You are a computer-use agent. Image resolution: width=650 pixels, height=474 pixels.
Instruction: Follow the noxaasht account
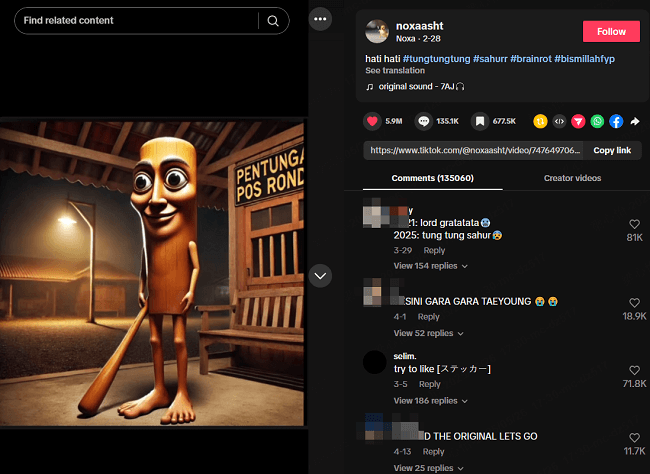click(611, 32)
